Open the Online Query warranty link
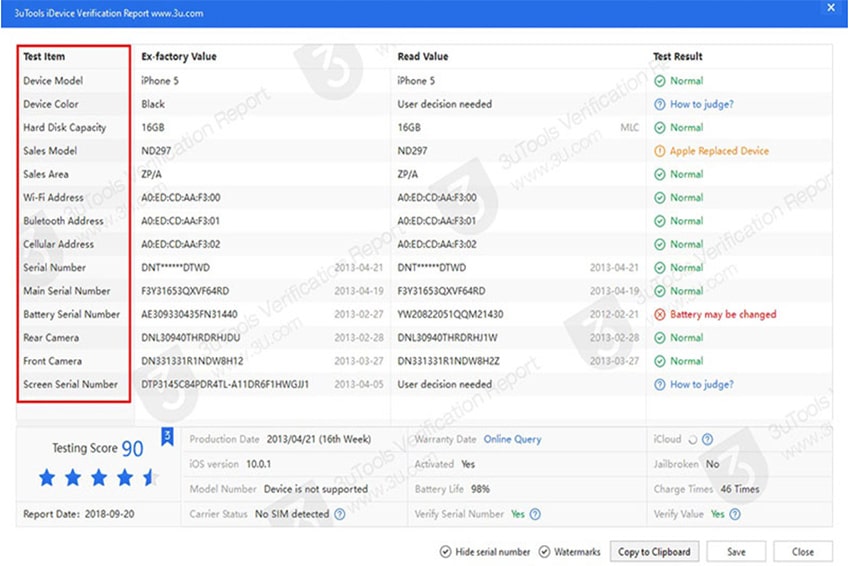The width and height of the screenshot is (850, 566). [x=512, y=439]
